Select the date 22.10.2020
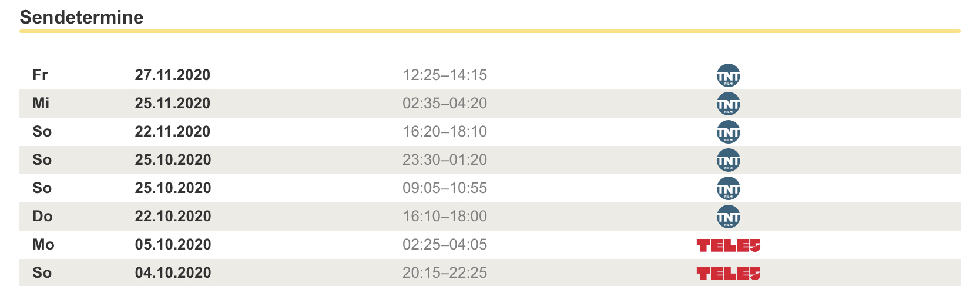Screen dimensions: 980x286 [x=173, y=217]
